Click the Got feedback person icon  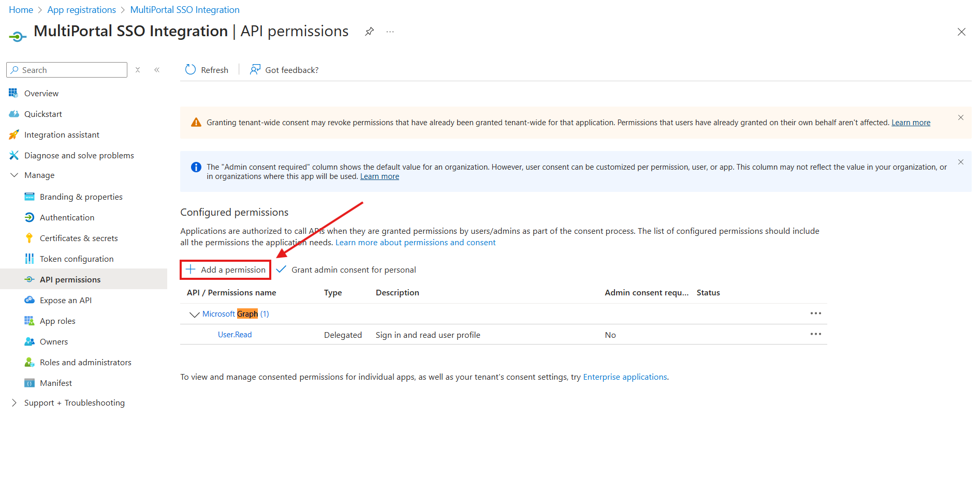(x=255, y=69)
